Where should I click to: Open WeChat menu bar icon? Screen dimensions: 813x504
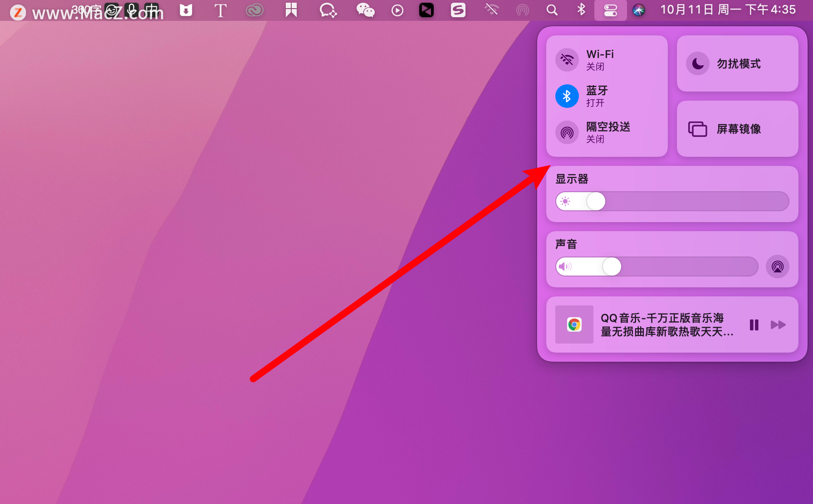366,10
